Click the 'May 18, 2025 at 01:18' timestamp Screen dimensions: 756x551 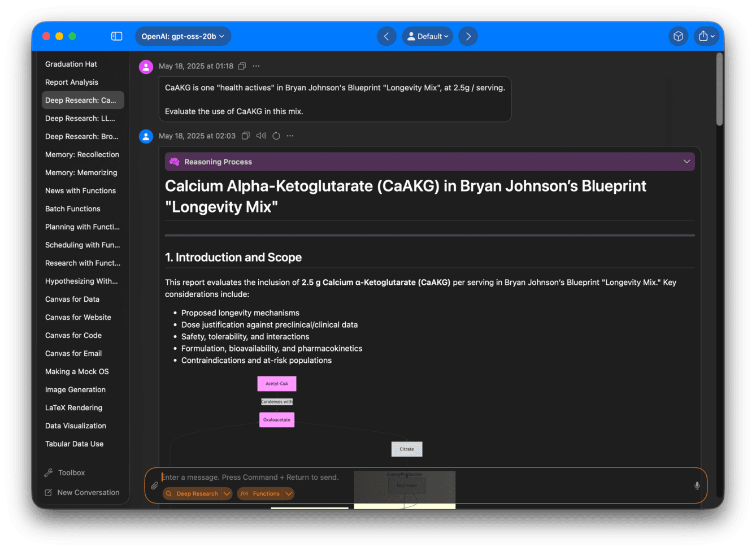(x=196, y=66)
